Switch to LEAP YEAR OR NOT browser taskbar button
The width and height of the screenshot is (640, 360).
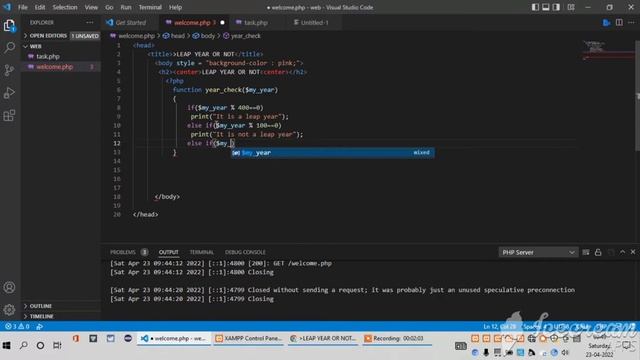pyautogui.click(x=323, y=338)
